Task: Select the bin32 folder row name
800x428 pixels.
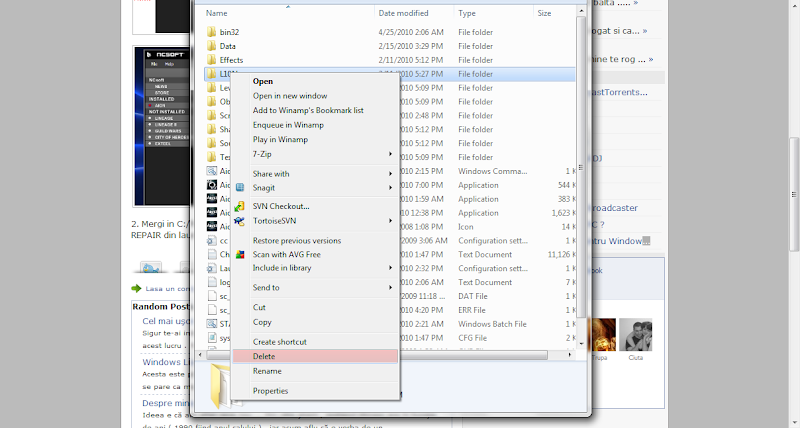Action: [x=230, y=32]
